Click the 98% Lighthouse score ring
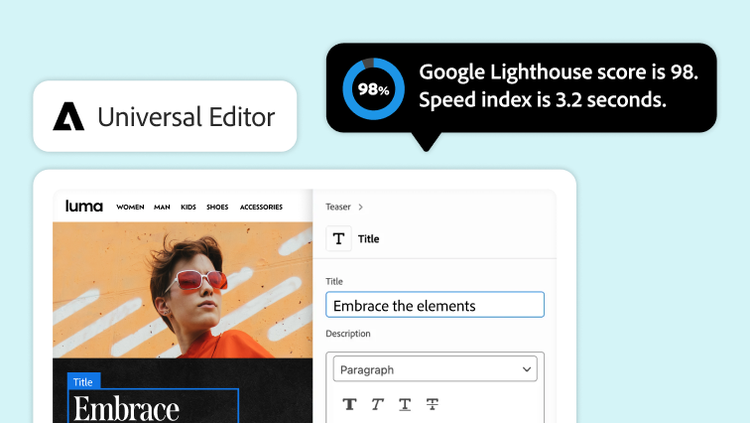750x423 pixels. pyautogui.click(x=374, y=89)
